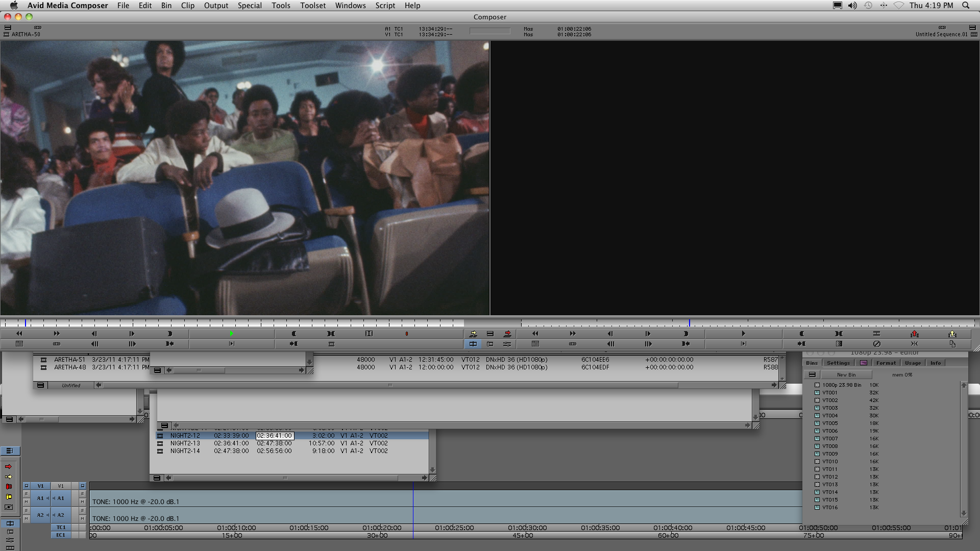Toggle the record V1 track selector
This screenshot has width=980, height=551.
(x=61, y=486)
